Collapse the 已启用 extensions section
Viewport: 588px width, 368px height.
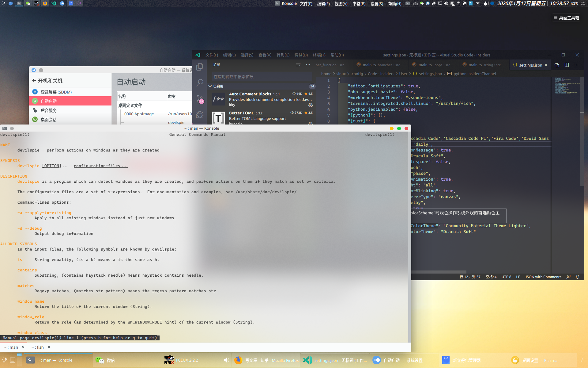point(210,86)
